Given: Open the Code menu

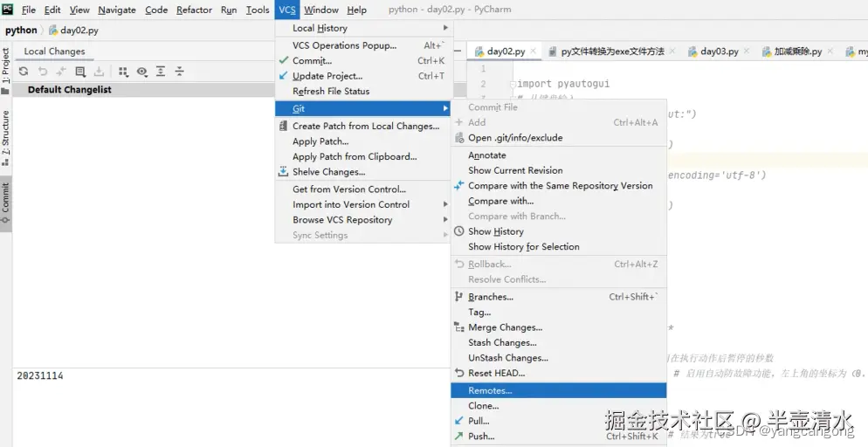Looking at the screenshot, I should 156,10.
